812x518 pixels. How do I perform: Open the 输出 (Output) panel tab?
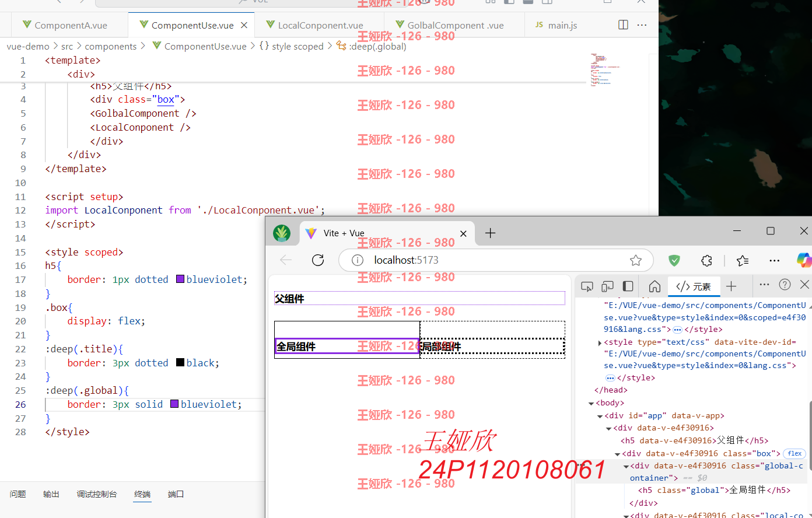tap(51, 494)
